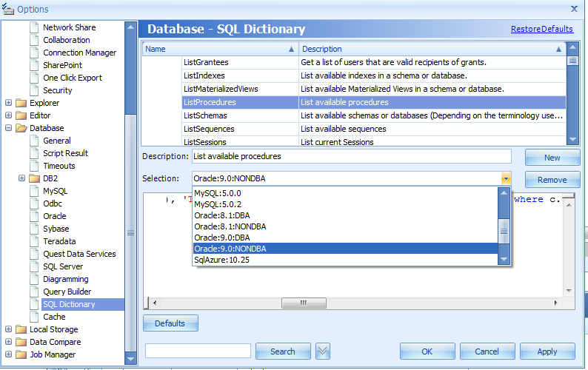Viewport: 588px width, 370px height.
Task: Click the Search button
Action: pos(283,351)
